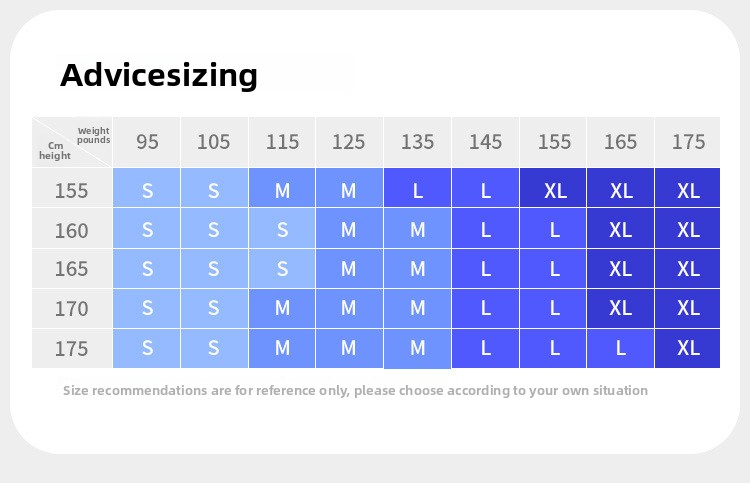Select the M cell for 170 cm, 115 pounds

tap(282, 309)
